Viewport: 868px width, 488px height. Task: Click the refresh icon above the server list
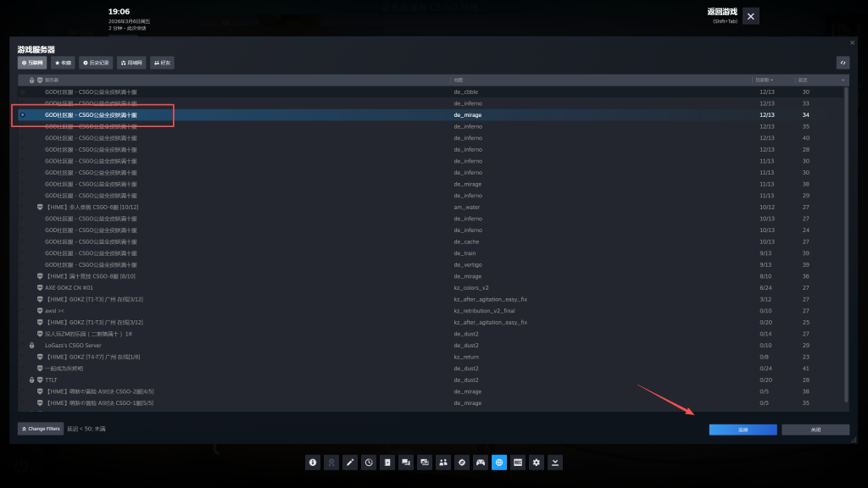(x=843, y=63)
